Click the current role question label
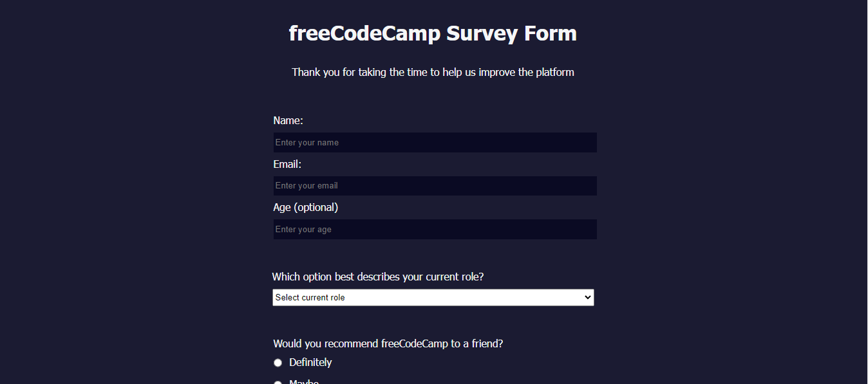This screenshot has height=384, width=868. coord(377,277)
